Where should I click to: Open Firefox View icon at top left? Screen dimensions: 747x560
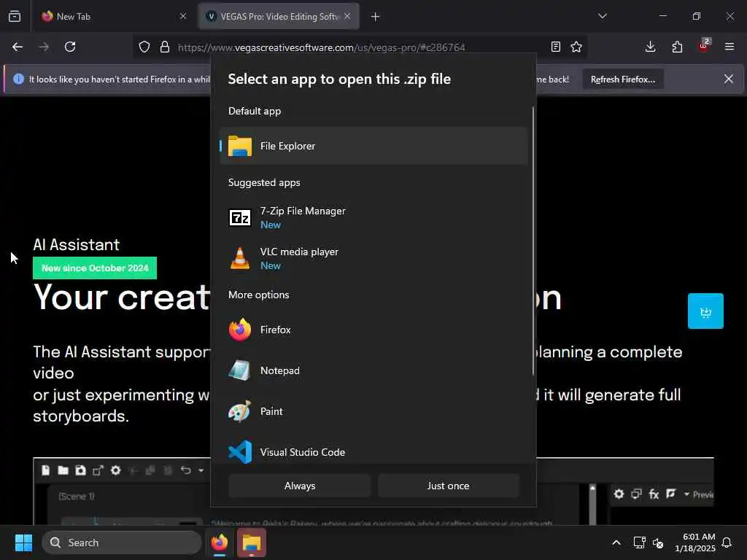[x=15, y=16]
